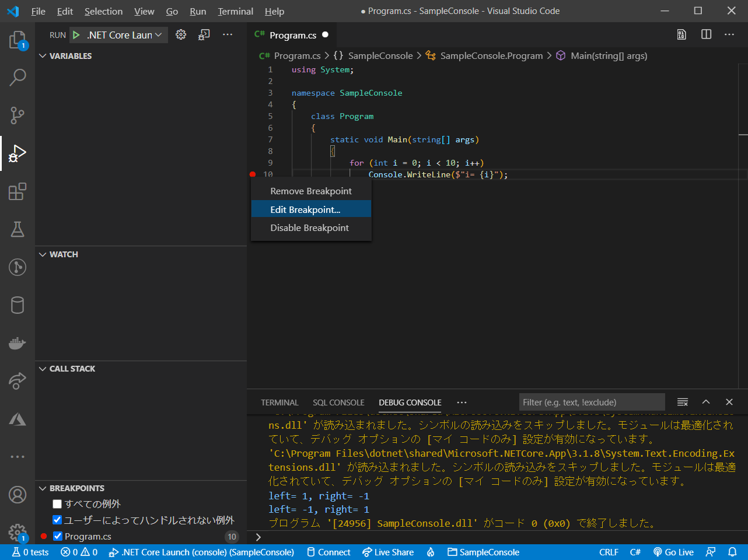Select the Run and Debug activity icon
Viewport: 748px width, 560px height.
click(18, 153)
